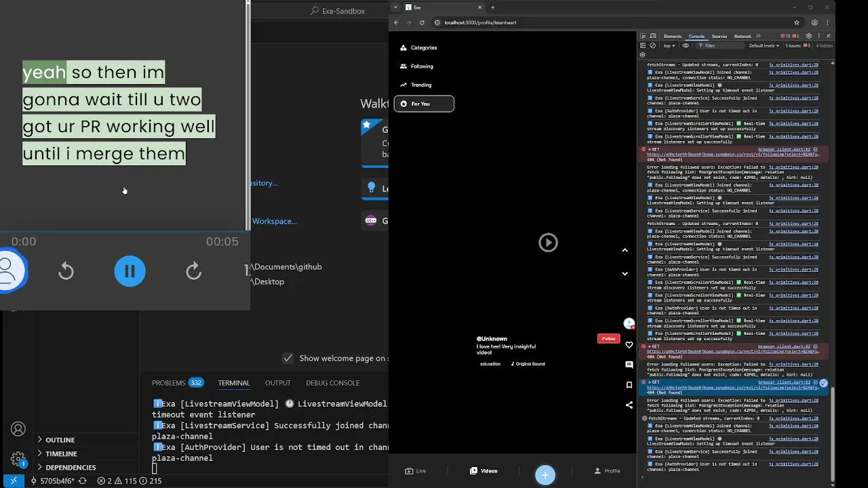
Task: Open DevTools settings gear
Action: pos(808,36)
